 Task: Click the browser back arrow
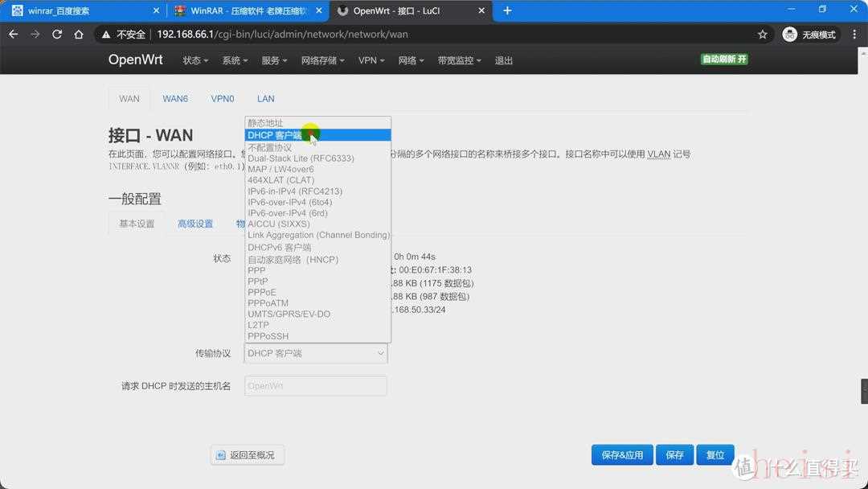14,35
